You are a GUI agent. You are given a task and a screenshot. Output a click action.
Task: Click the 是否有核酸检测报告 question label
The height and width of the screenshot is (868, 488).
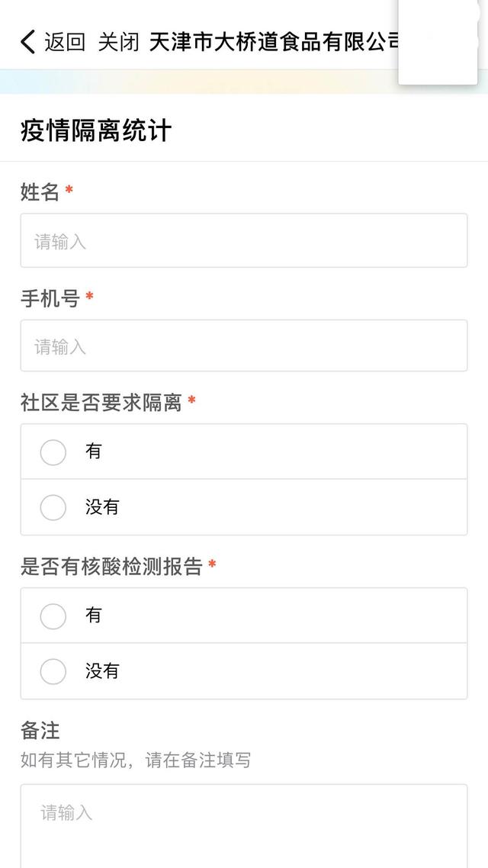click(x=111, y=566)
